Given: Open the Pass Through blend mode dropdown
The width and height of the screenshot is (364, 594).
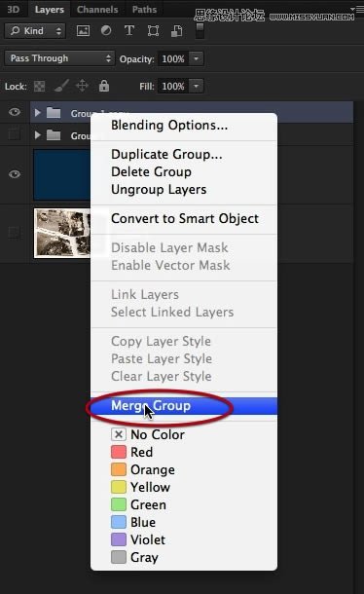Looking at the screenshot, I should pyautogui.click(x=59, y=58).
